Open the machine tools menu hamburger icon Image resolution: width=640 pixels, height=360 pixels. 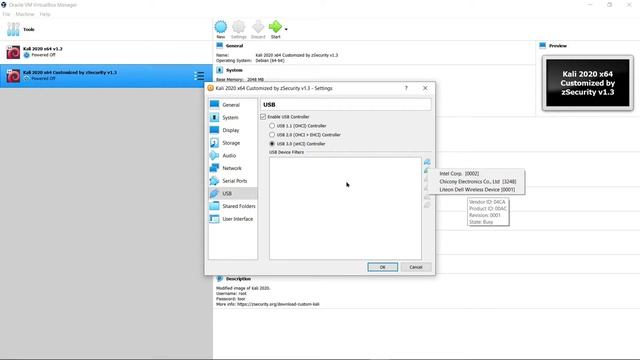click(199, 76)
